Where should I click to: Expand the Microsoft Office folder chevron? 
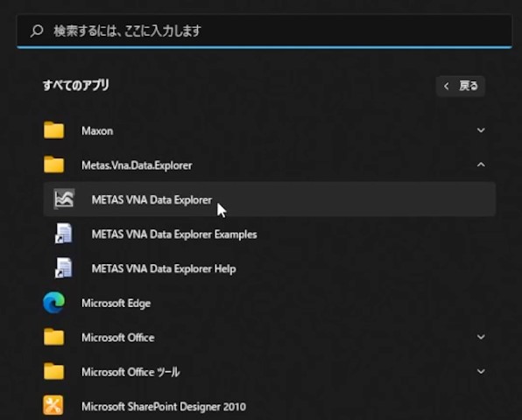click(481, 337)
